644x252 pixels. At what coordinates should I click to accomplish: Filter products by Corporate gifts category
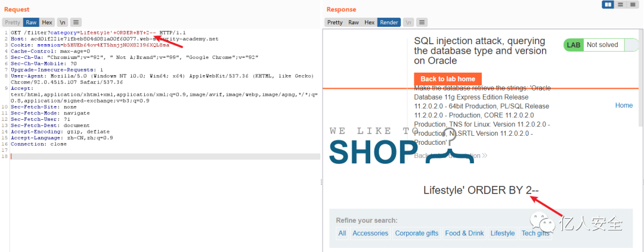point(417,233)
